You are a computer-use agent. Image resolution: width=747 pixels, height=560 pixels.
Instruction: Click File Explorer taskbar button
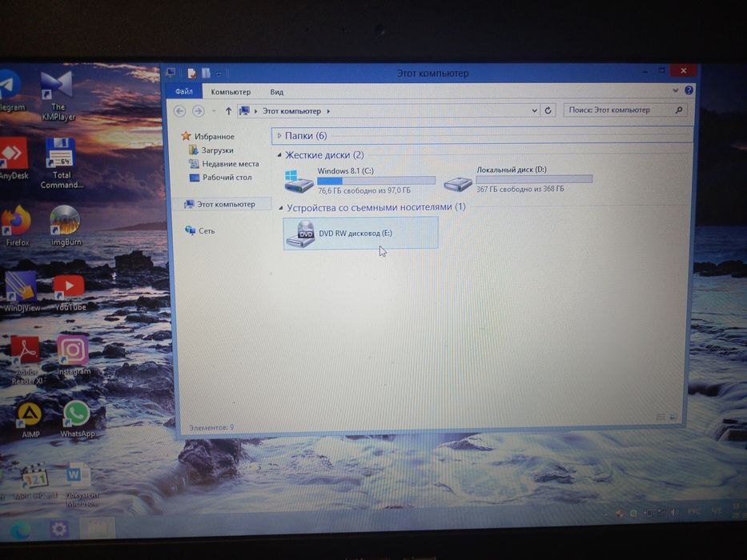97,528
